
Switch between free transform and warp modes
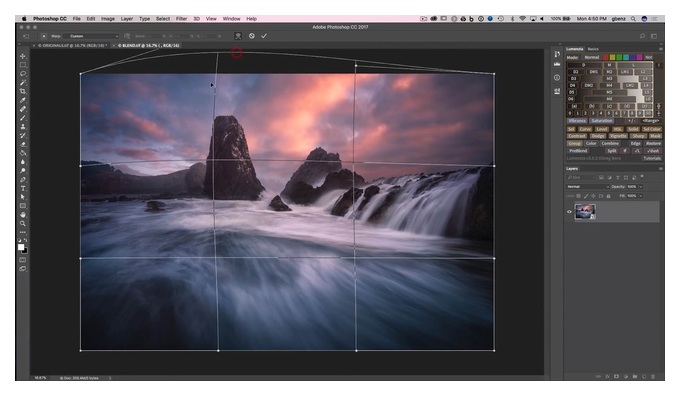click(x=238, y=36)
